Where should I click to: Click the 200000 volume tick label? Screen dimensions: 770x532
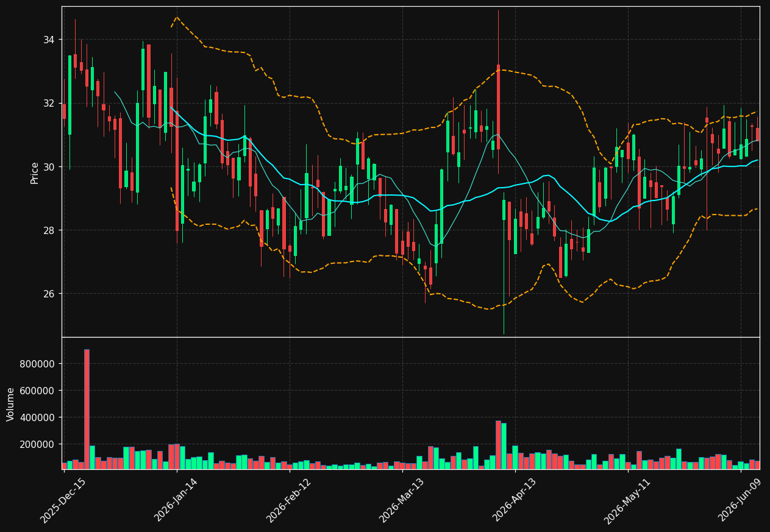click(x=38, y=444)
